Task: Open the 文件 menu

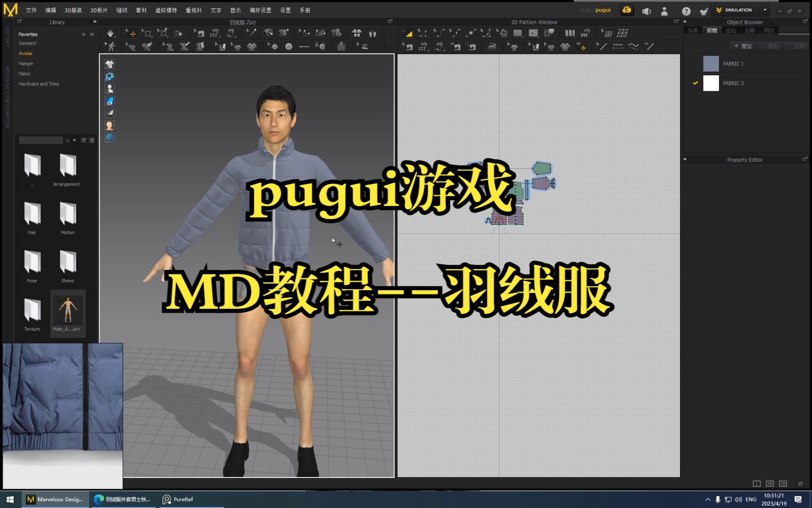Action: pyautogui.click(x=31, y=10)
